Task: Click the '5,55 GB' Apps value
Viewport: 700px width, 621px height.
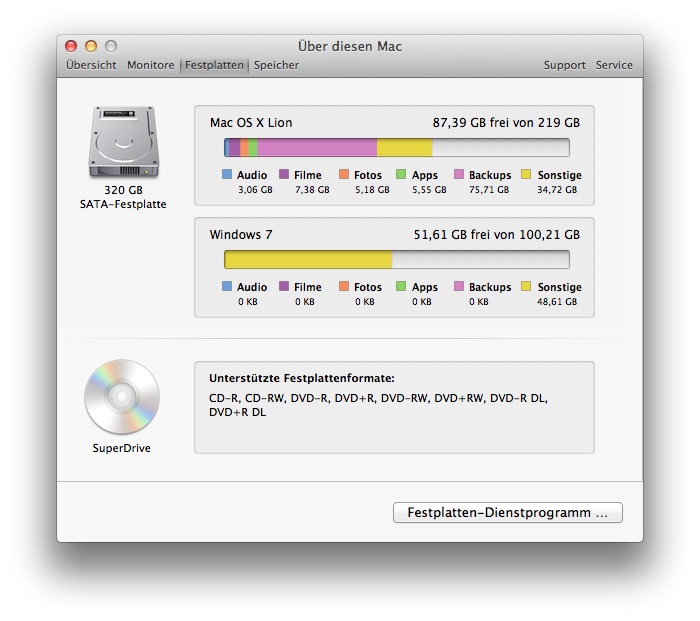Action: [x=429, y=190]
